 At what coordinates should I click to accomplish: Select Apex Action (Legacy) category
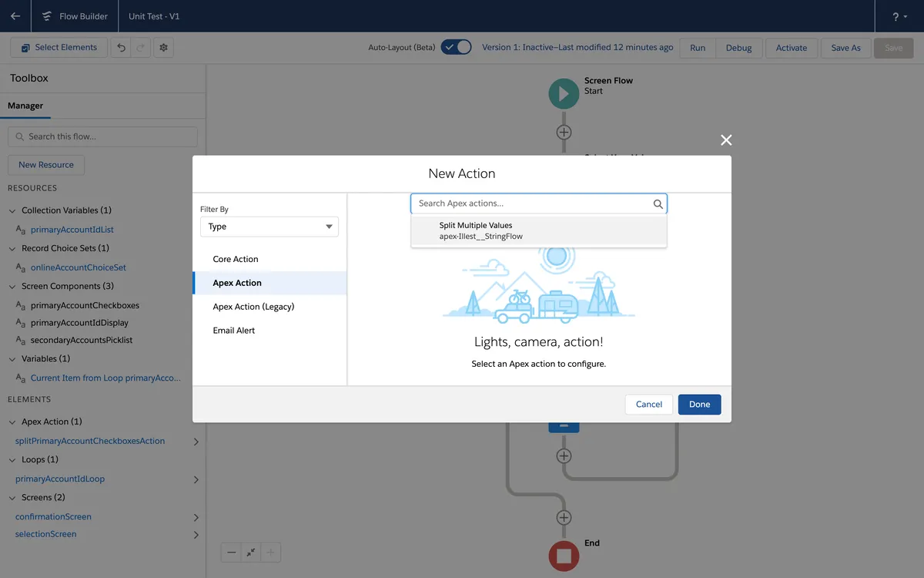click(x=269, y=307)
